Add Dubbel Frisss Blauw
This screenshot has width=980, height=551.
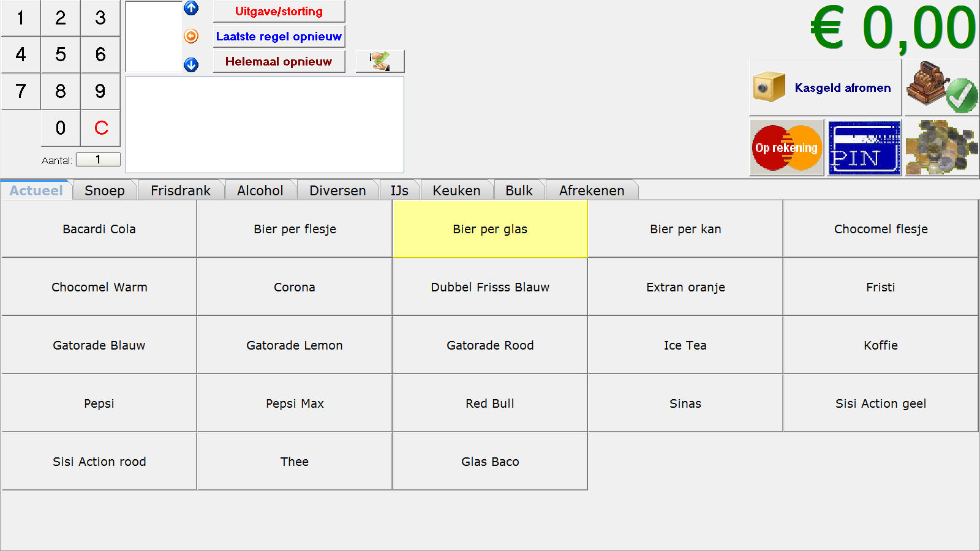(490, 287)
